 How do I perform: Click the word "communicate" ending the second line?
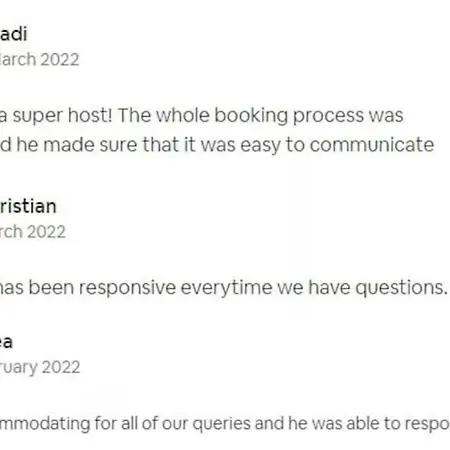pos(372,145)
